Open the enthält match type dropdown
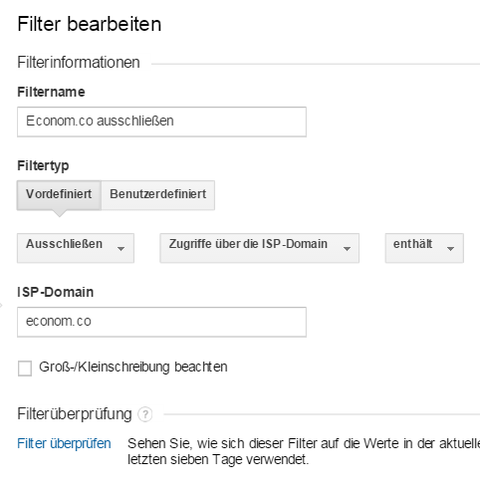480x496 pixels. coord(424,248)
